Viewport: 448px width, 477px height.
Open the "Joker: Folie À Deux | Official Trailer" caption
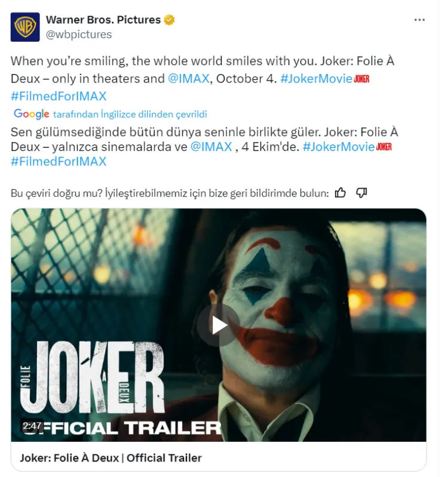click(111, 458)
